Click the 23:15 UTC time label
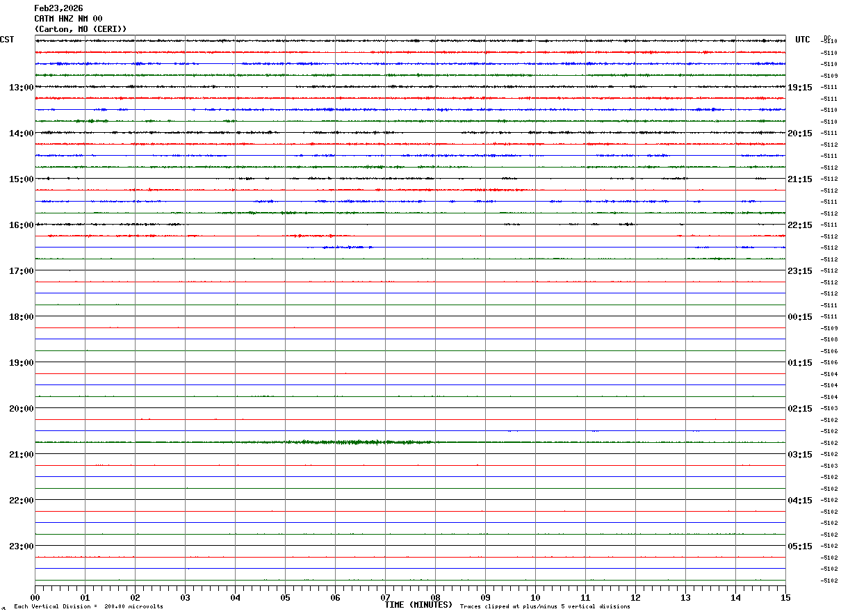The image size is (841, 616). pos(800,271)
